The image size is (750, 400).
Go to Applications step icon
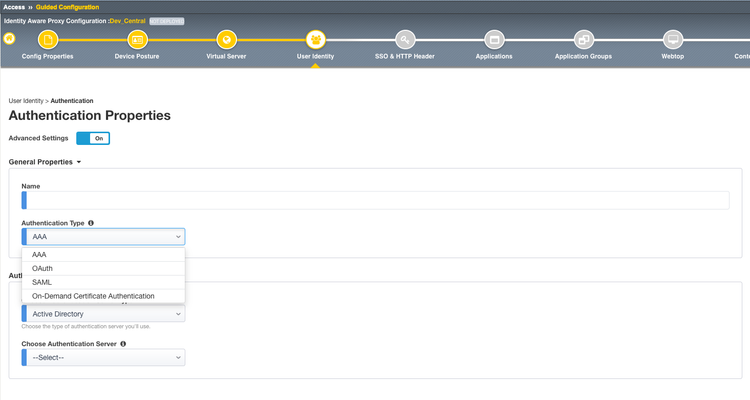494,40
